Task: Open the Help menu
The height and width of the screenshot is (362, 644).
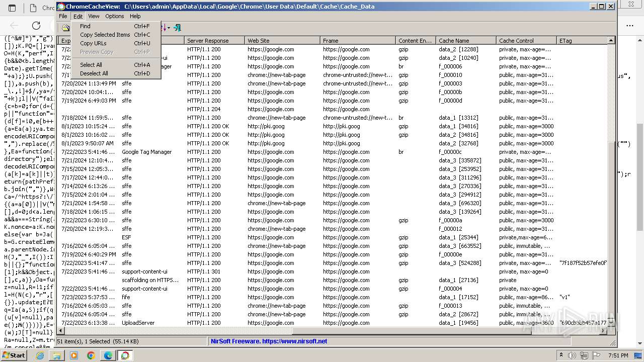Action: 135,16
